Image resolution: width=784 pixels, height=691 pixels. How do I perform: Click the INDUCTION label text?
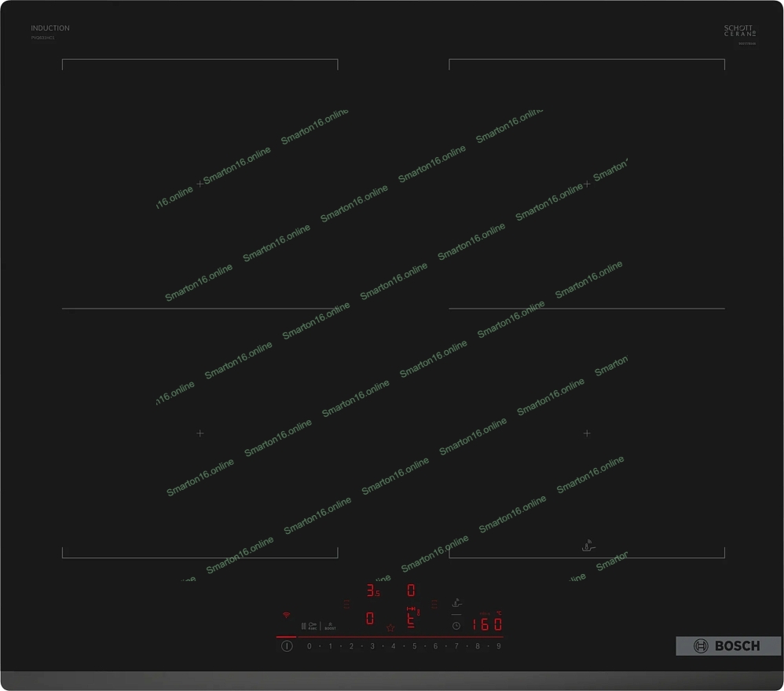(50, 28)
